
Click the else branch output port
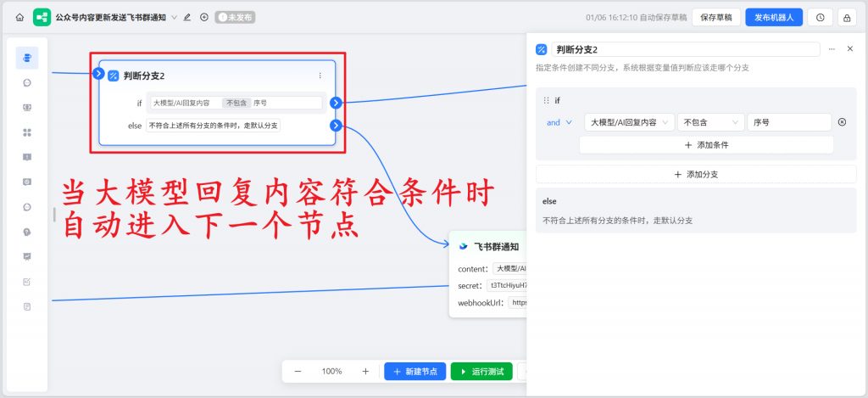point(336,126)
